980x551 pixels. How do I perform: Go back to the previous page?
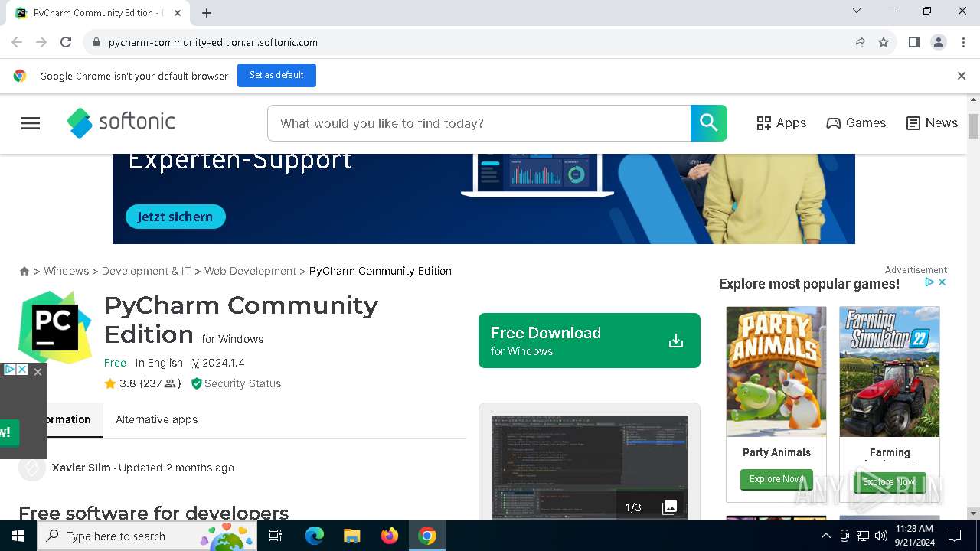point(17,42)
